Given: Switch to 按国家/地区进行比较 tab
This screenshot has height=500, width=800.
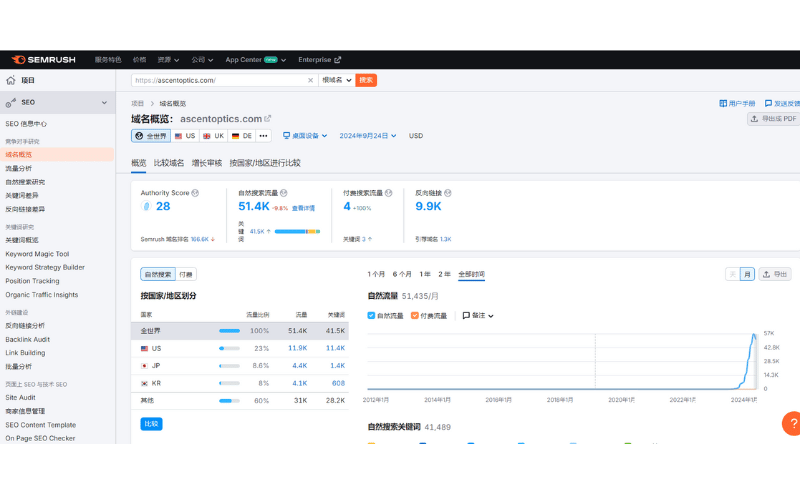Looking at the screenshot, I should click(x=265, y=163).
